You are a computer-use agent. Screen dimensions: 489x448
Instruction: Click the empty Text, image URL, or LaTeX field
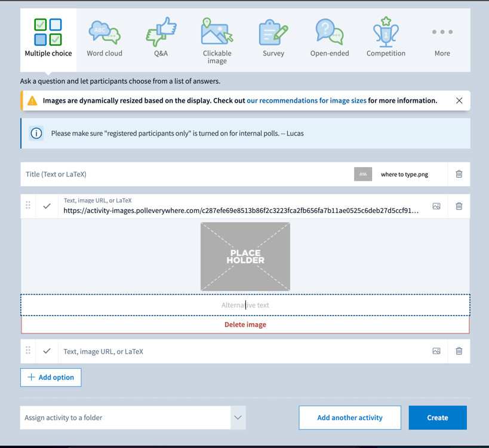click(241, 351)
